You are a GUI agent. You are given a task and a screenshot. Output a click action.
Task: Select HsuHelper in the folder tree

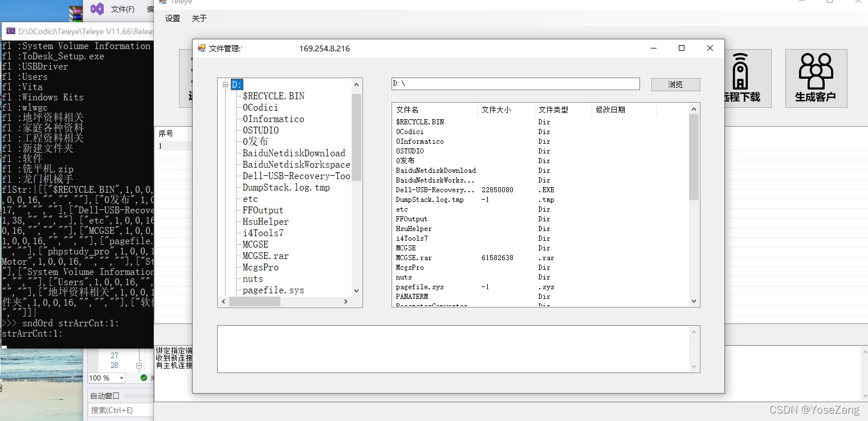266,221
